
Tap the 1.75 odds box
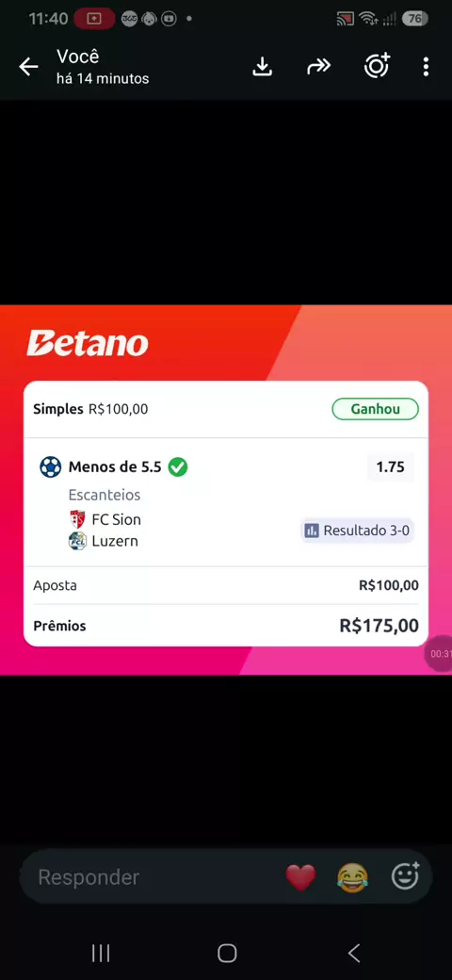pyautogui.click(x=390, y=466)
